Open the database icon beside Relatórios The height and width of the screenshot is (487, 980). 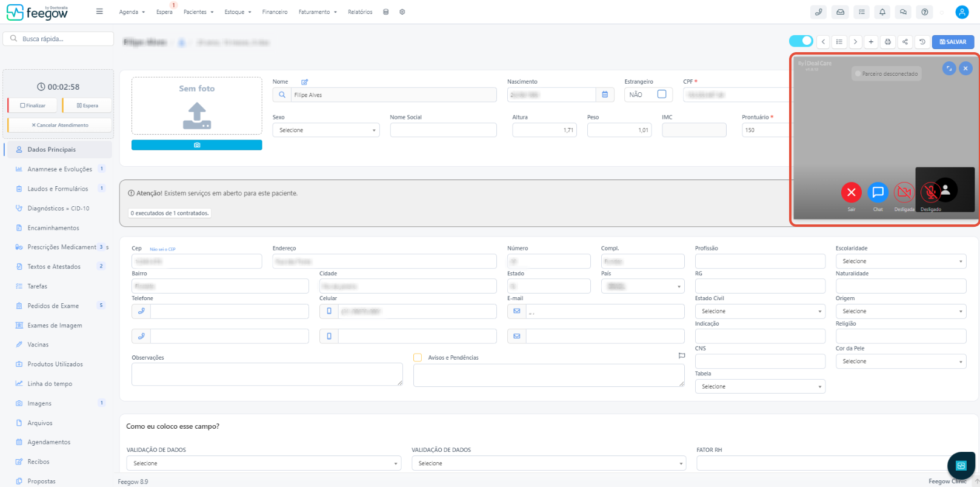coord(386,12)
